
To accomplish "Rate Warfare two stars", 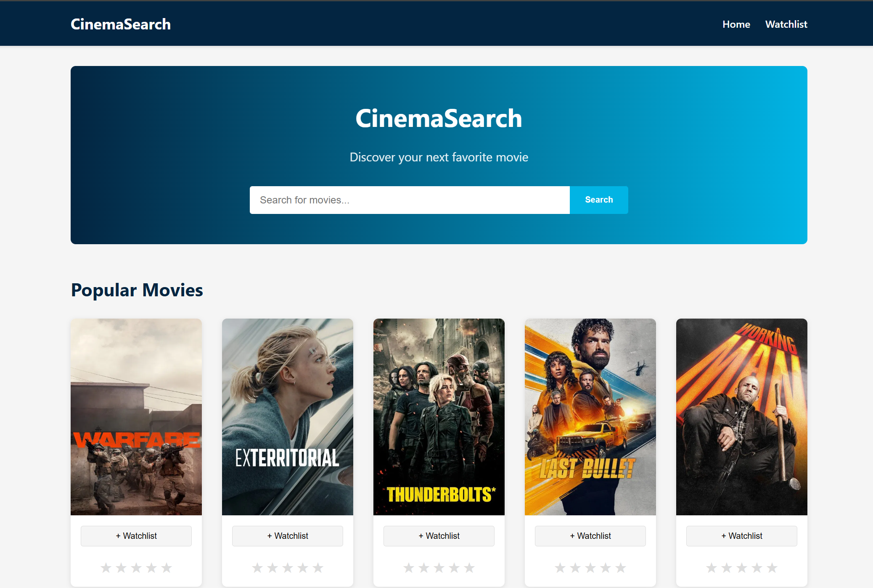I will click(121, 568).
